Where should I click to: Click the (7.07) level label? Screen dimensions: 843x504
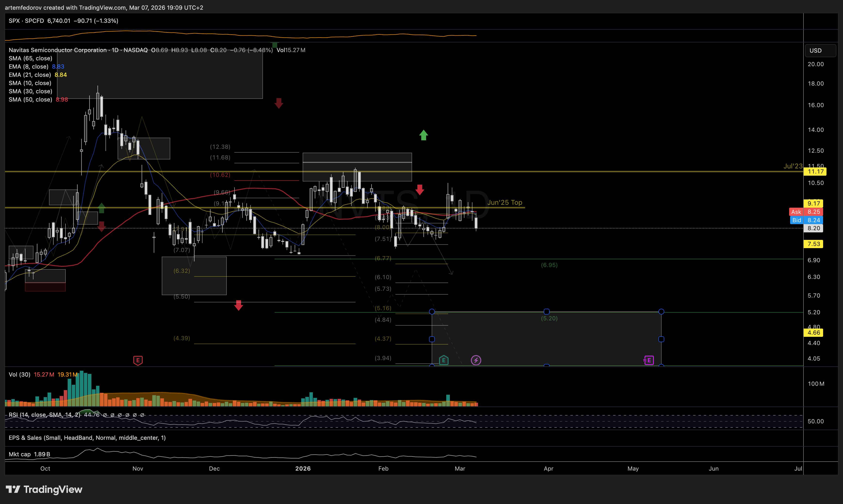click(182, 250)
